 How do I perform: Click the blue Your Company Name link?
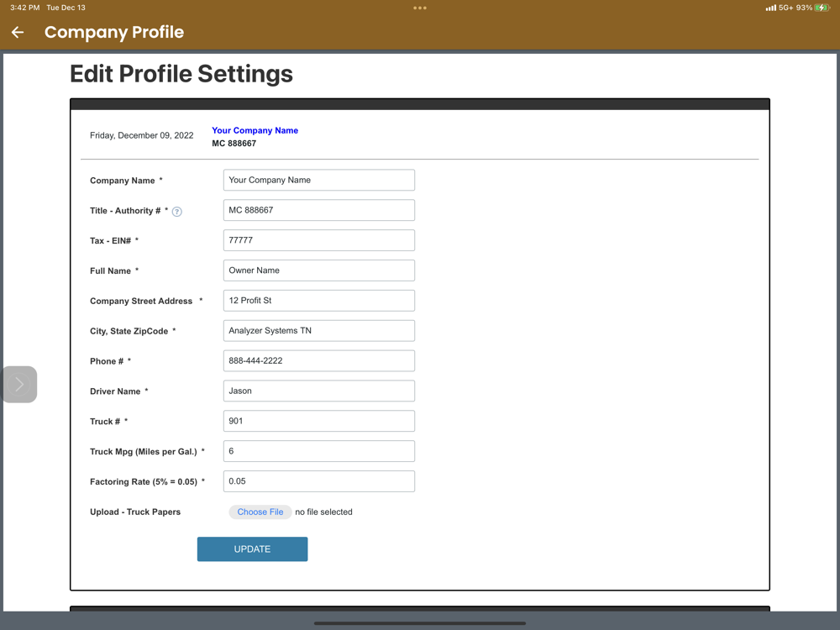[x=255, y=130]
